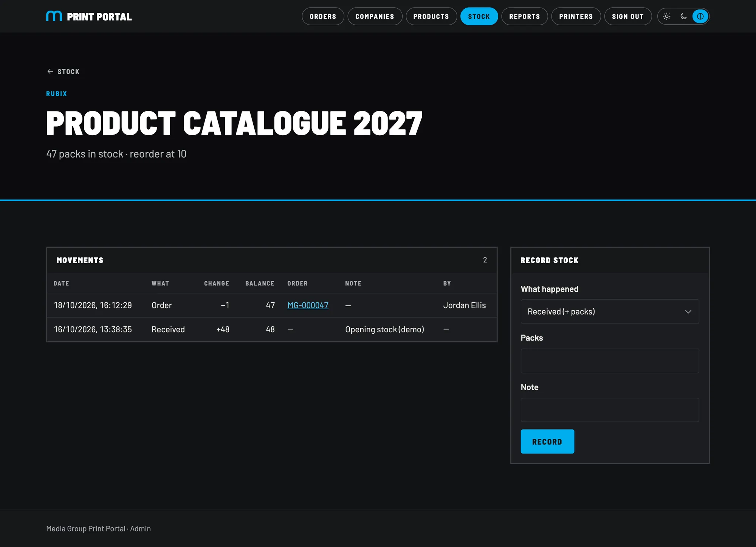Expand the What happened dropdown chevron

click(x=688, y=312)
